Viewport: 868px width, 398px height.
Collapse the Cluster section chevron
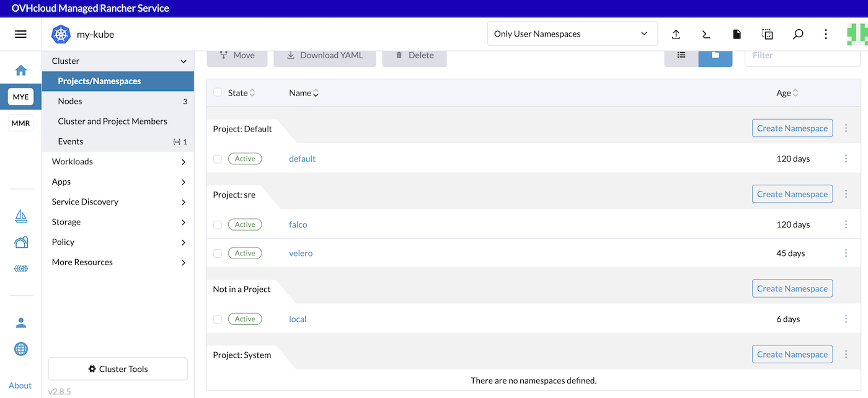point(183,61)
